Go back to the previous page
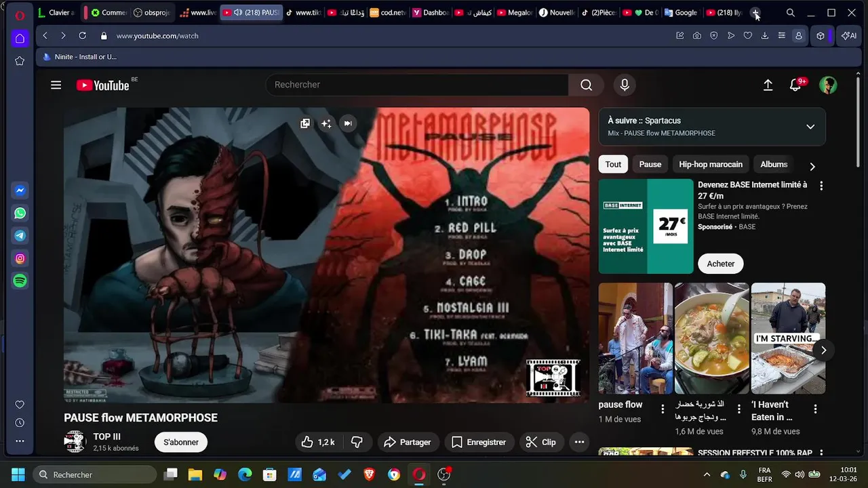 coord(45,36)
